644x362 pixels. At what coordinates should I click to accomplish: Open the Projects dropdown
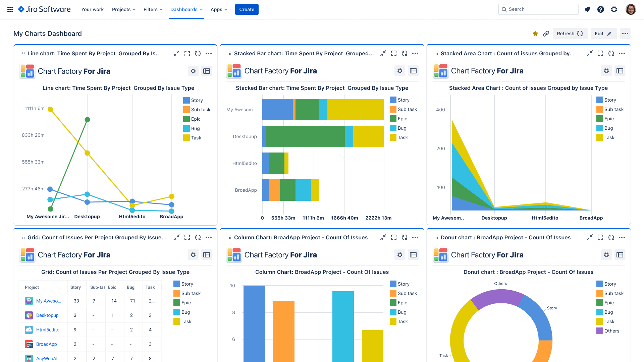123,9
